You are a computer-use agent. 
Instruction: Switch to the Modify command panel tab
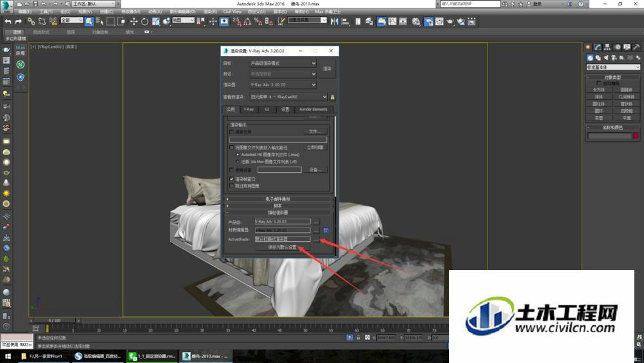[x=598, y=47]
